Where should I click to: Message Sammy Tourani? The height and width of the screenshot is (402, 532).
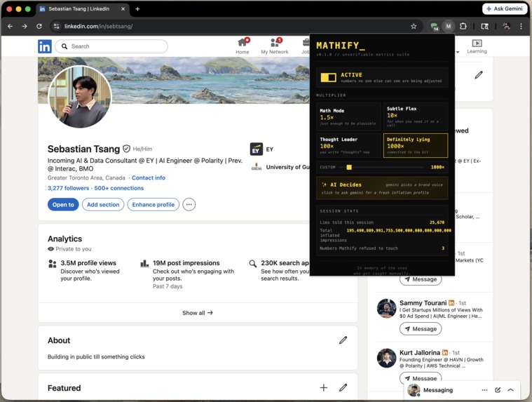point(421,328)
